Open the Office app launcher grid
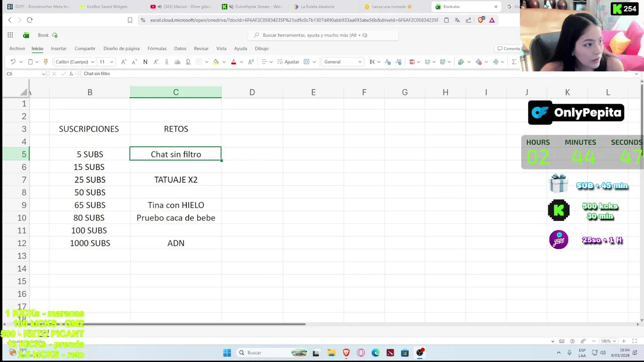 tap(10, 35)
